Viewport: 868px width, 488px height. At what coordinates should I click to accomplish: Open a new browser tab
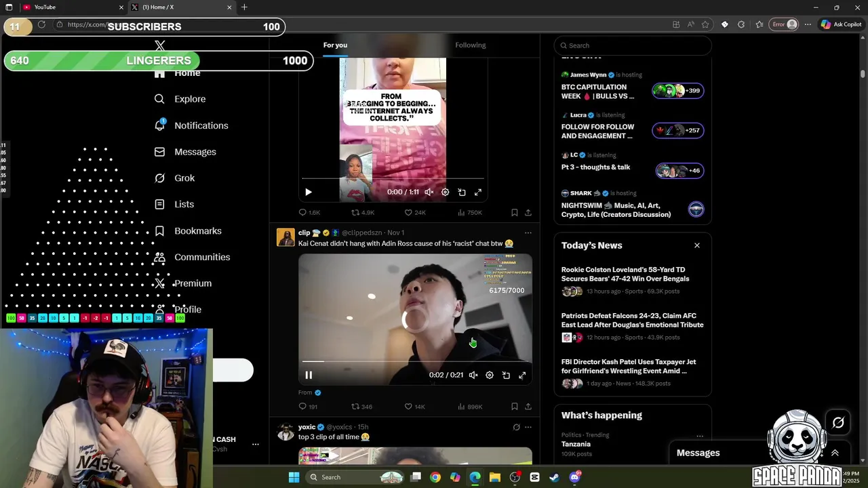(244, 7)
